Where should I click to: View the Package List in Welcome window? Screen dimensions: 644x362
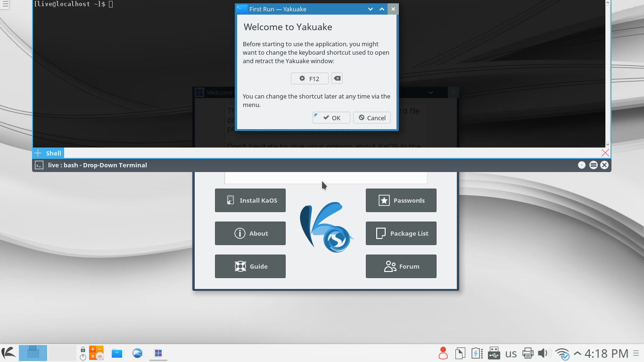point(401,233)
